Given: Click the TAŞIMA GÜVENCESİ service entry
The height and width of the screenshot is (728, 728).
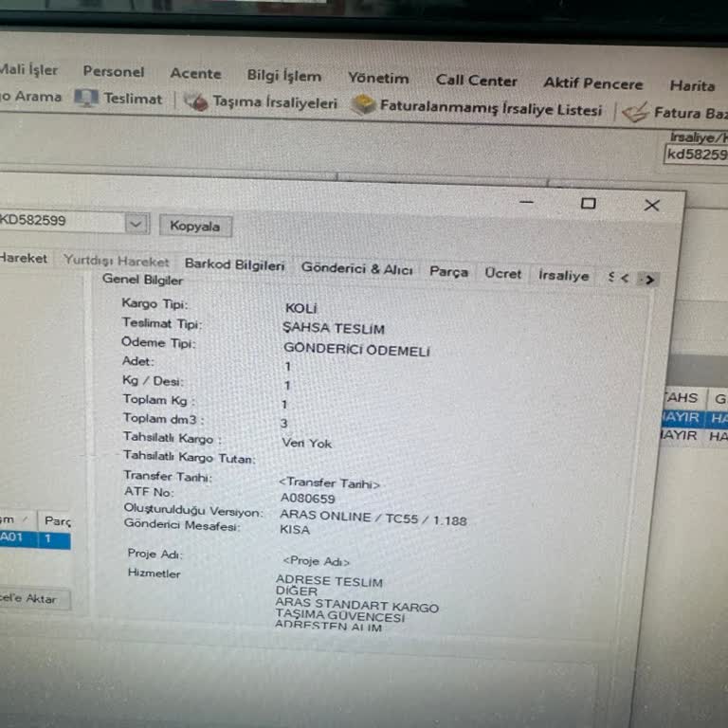Looking at the screenshot, I should point(340,615).
